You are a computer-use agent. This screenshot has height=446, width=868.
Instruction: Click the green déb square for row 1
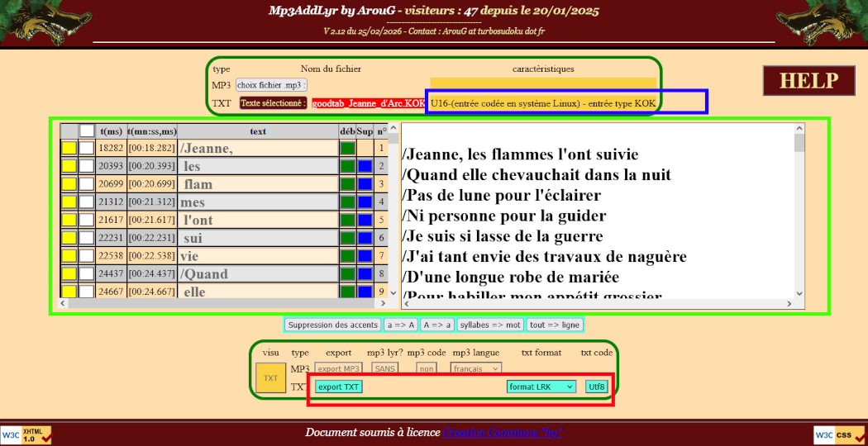(347, 149)
